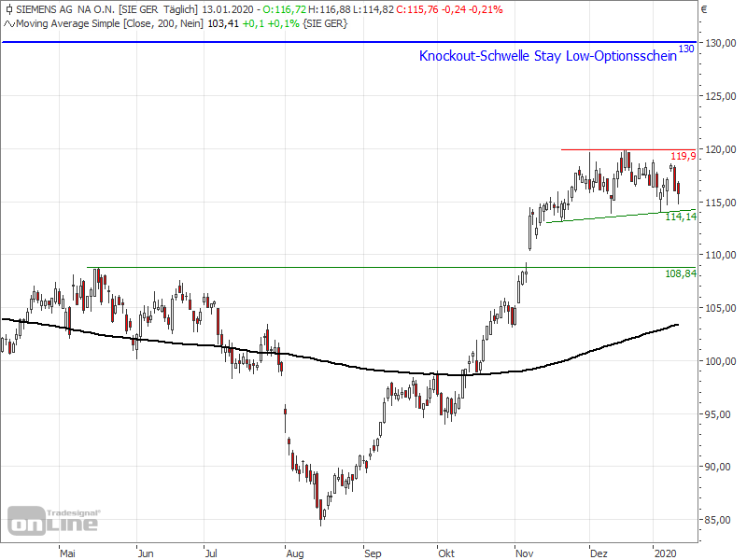This screenshot has height=560, width=747.
Task: Click the Jul label on time axis
Action: [x=211, y=553]
